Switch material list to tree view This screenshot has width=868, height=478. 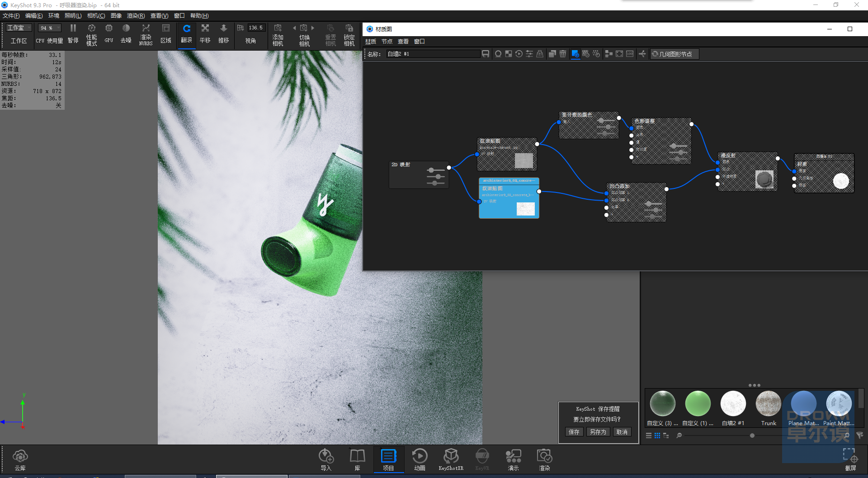tap(666, 436)
